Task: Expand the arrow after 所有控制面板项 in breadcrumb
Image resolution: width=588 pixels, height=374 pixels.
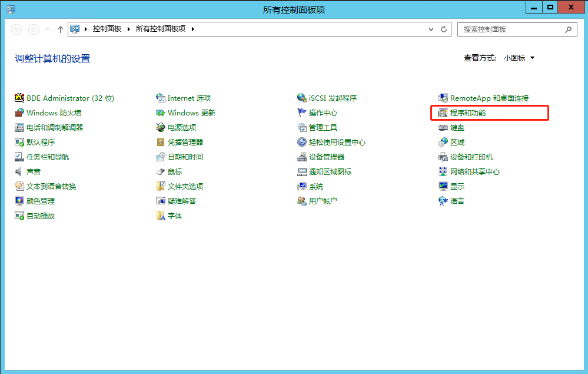Action: click(192, 29)
